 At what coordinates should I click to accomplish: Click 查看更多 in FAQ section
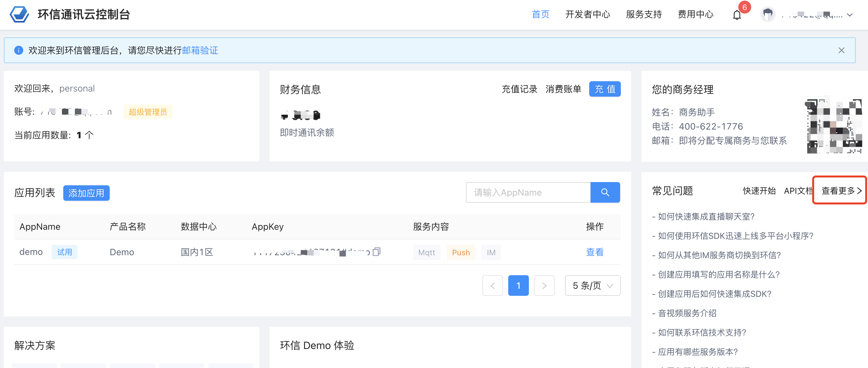point(842,191)
